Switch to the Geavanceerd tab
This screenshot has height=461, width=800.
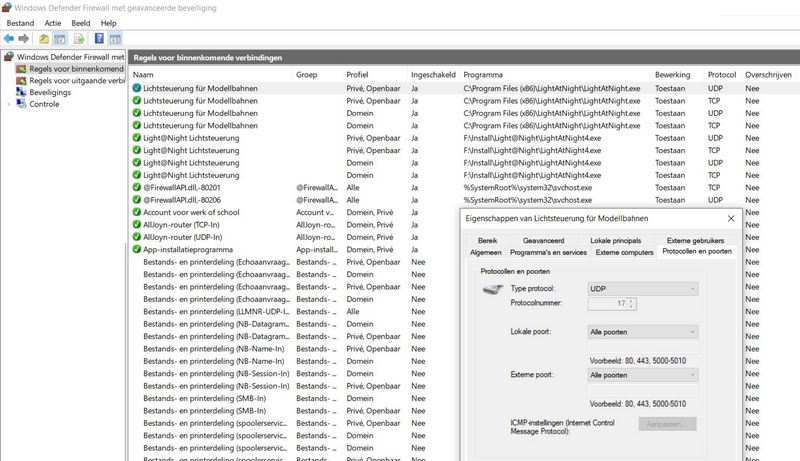tap(544, 240)
